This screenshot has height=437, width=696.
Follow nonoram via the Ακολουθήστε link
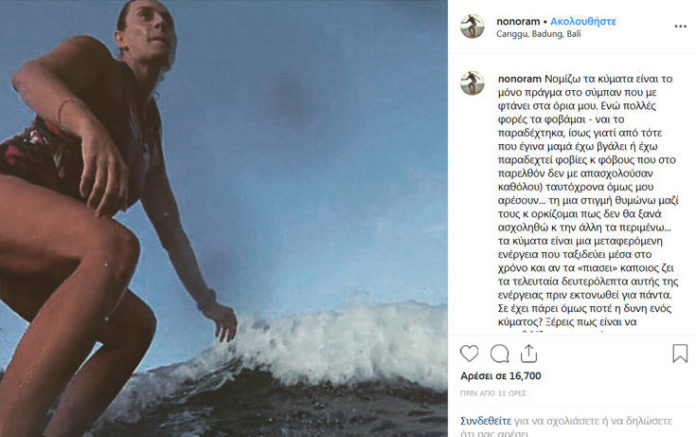(582, 20)
